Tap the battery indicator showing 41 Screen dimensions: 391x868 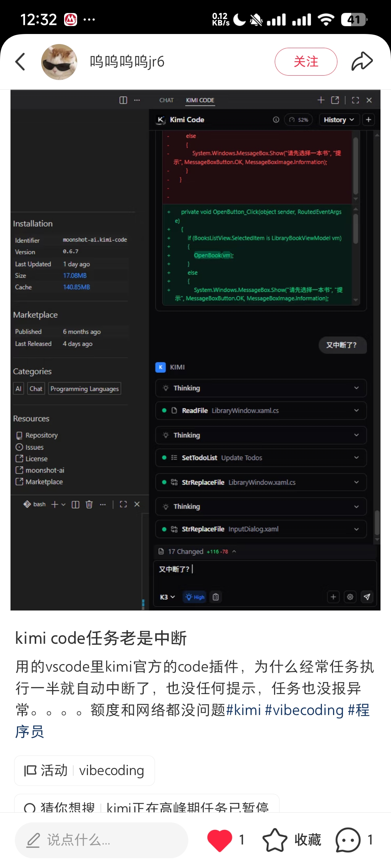pos(354,19)
